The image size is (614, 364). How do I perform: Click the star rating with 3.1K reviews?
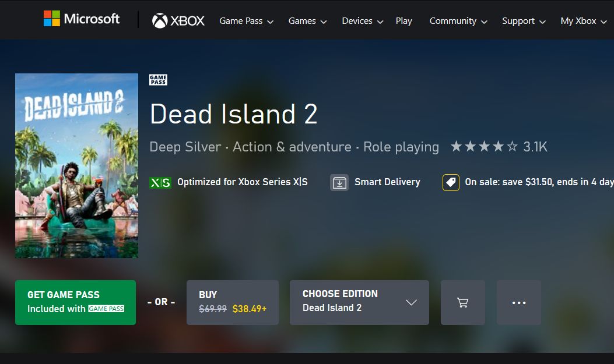tap(499, 147)
